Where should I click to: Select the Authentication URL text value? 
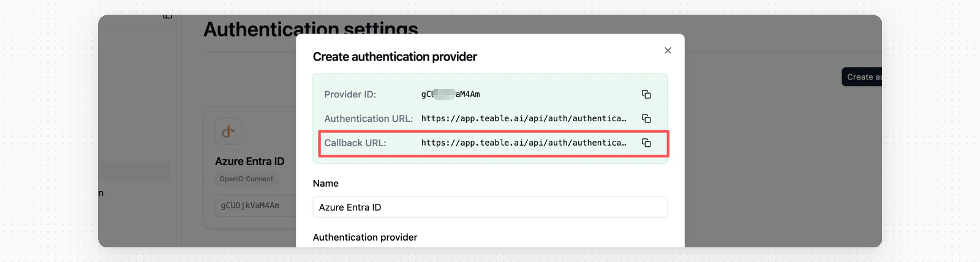pos(524,119)
